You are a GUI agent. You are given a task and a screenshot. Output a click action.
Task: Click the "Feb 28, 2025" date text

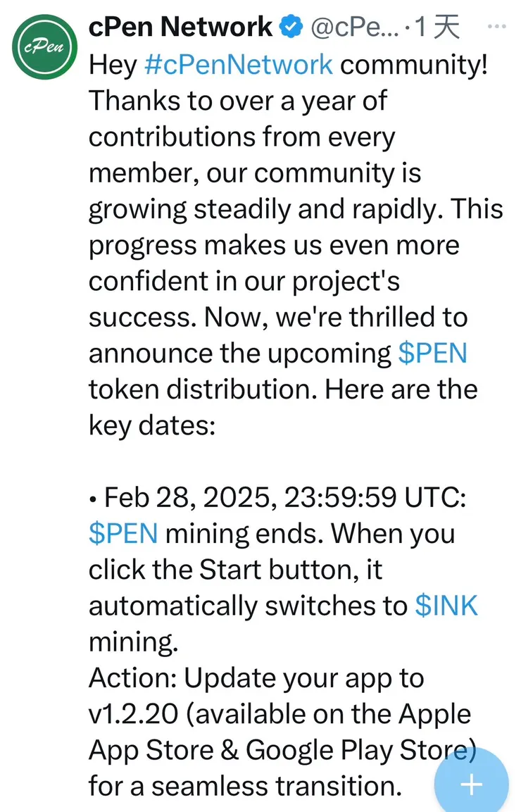(190, 498)
